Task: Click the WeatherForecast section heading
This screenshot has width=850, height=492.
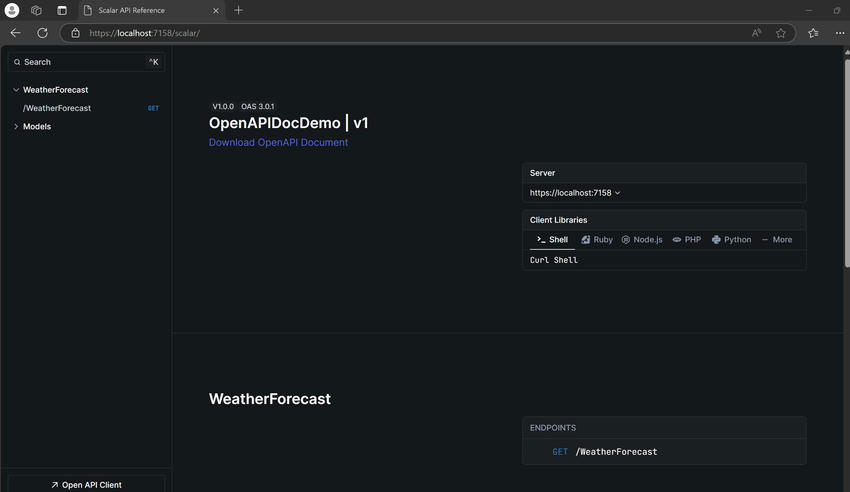Action: pos(269,399)
